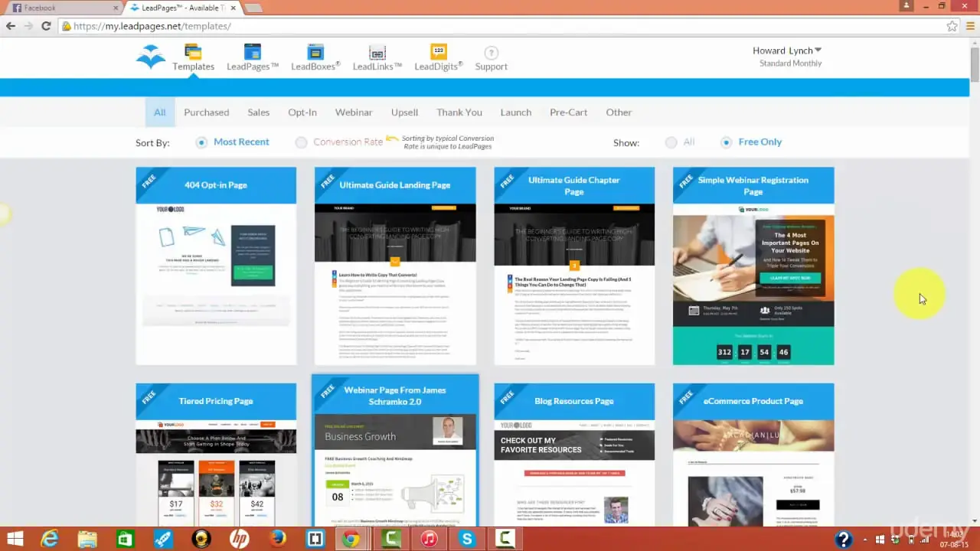Screen dimensions: 980x551
Task: View the site's security lock info
Action: [x=67, y=26]
